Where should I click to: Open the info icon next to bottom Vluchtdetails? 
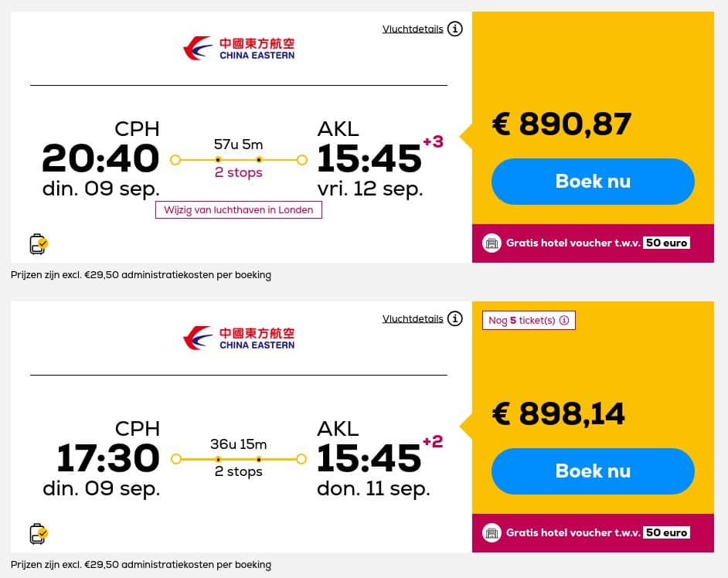coord(455,318)
